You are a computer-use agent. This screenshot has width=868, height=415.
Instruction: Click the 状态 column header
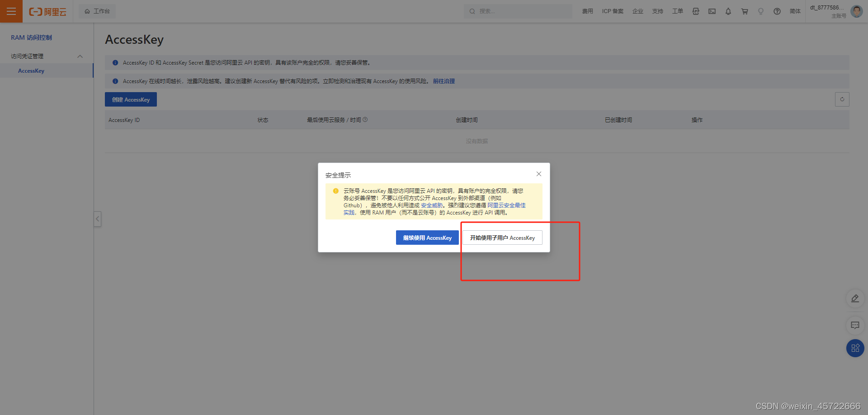(263, 120)
